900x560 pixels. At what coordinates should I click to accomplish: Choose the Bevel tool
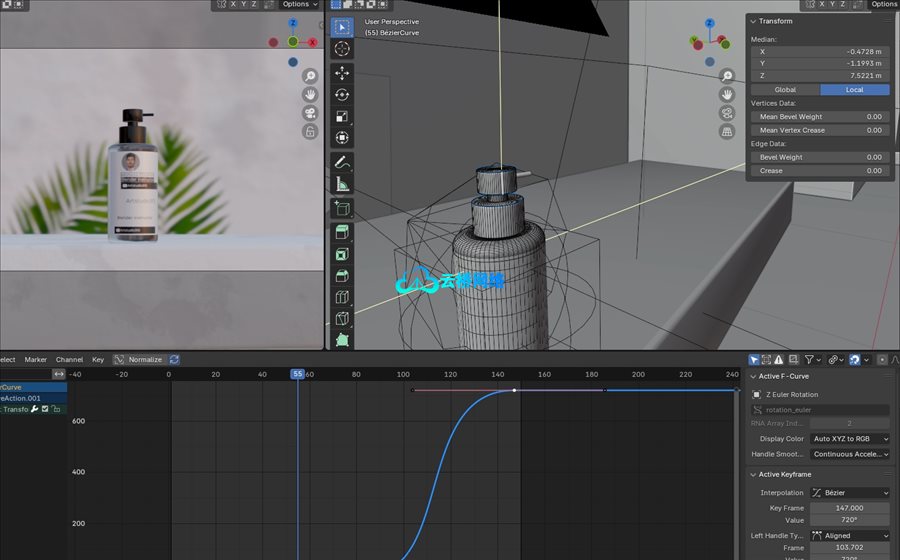342,276
